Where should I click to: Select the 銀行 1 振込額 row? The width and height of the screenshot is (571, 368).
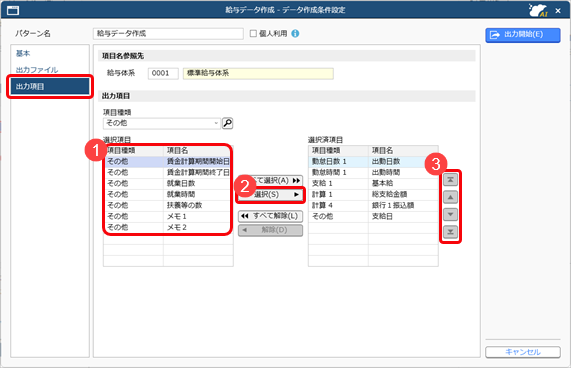373,205
